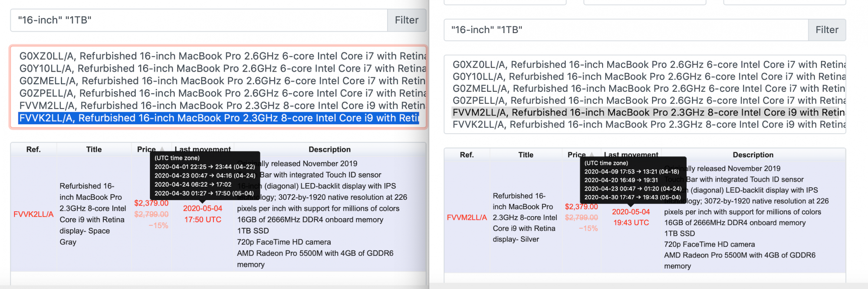Click the Filter button in right window
This screenshot has height=289, width=868.
click(x=827, y=30)
